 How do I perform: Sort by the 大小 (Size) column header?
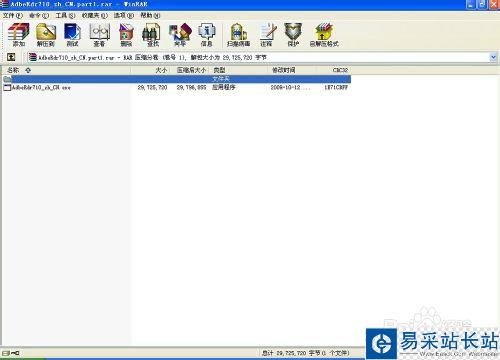[x=152, y=70]
